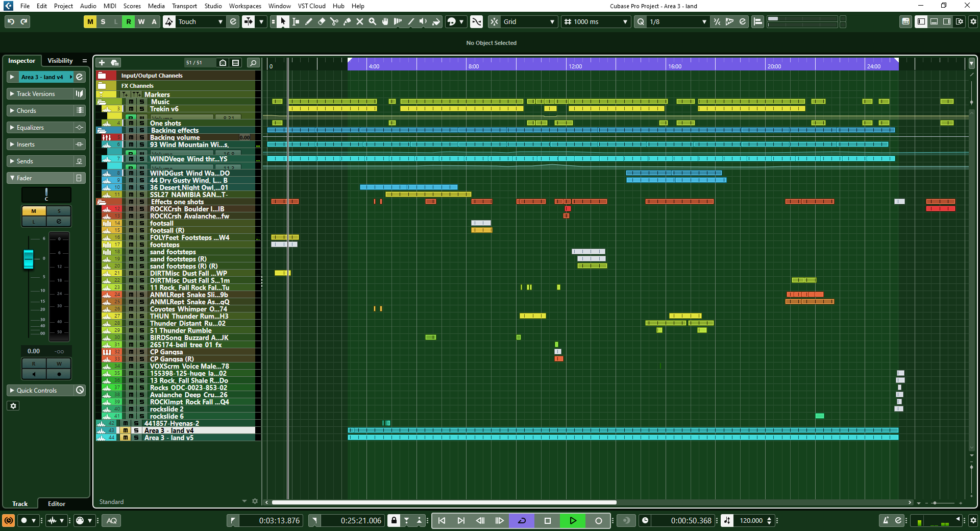980x531 pixels.
Task: Open the Project menu
Action: click(x=63, y=6)
